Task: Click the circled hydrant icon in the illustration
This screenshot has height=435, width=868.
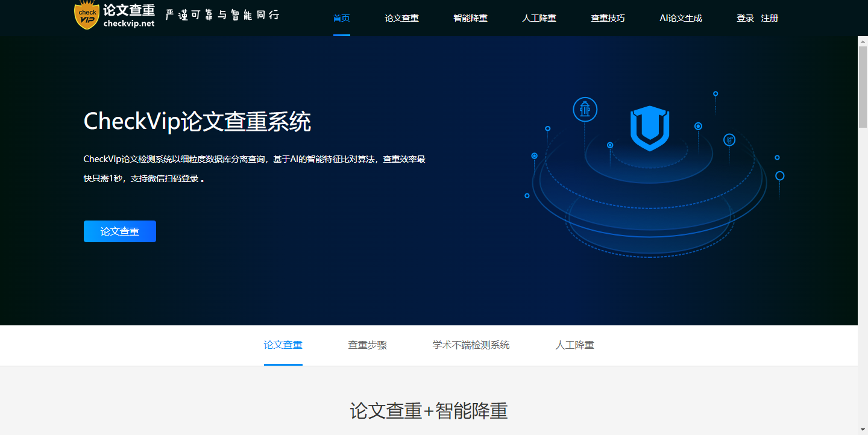Action: pyautogui.click(x=585, y=110)
